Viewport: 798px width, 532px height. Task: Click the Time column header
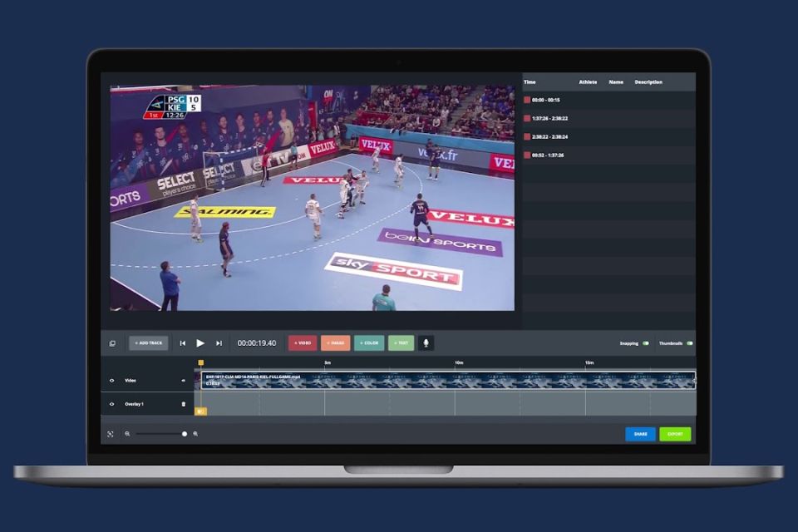[x=530, y=82]
